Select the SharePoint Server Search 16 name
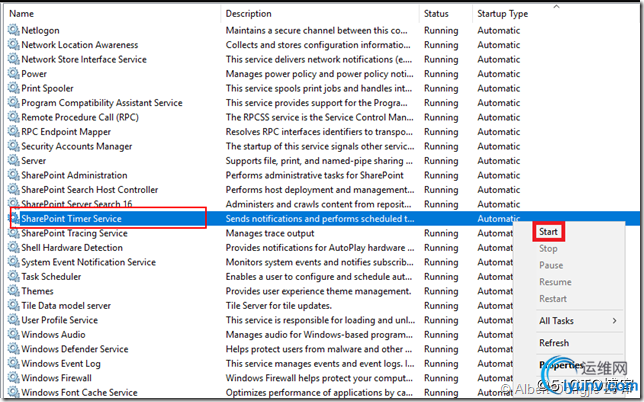Viewport: 644px width, 402px height. pos(77,204)
